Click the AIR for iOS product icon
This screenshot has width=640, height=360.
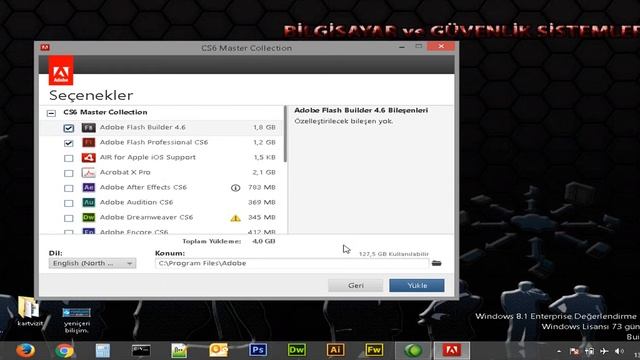(89, 157)
